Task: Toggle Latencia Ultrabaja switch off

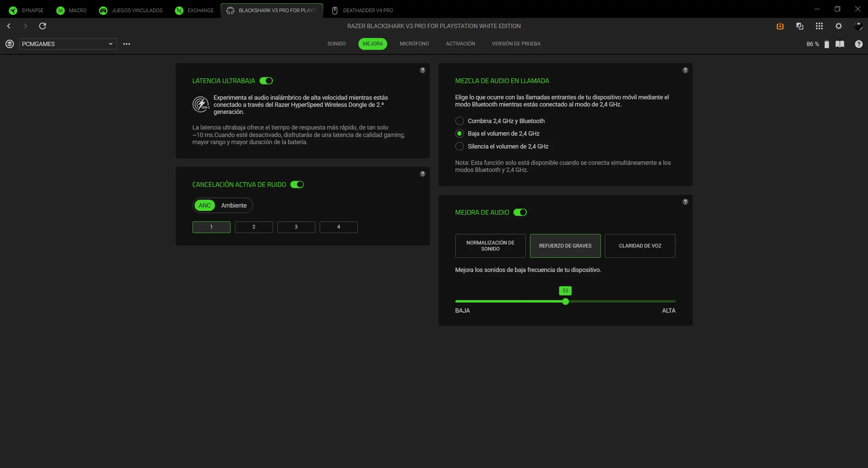Action: coord(266,81)
